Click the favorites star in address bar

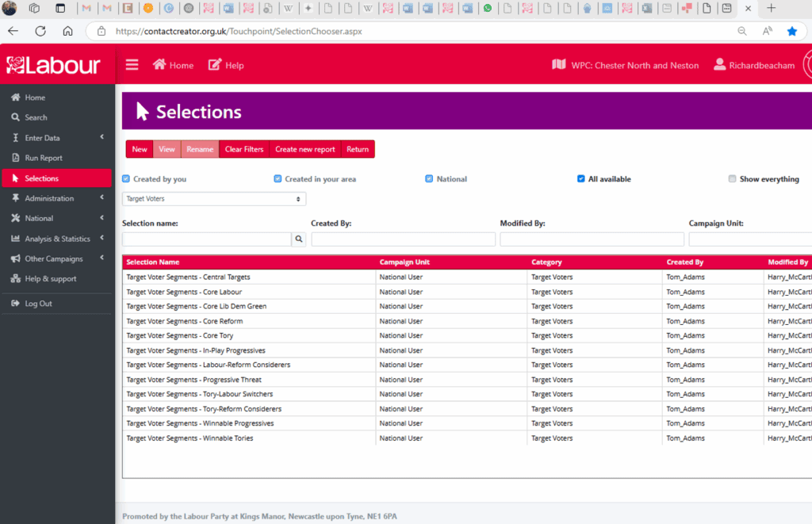click(x=791, y=32)
